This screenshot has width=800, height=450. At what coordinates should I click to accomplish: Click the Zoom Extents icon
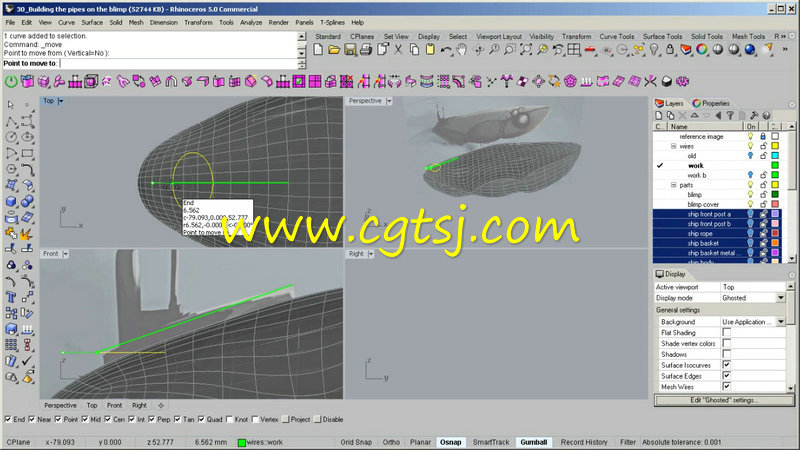coord(526,49)
